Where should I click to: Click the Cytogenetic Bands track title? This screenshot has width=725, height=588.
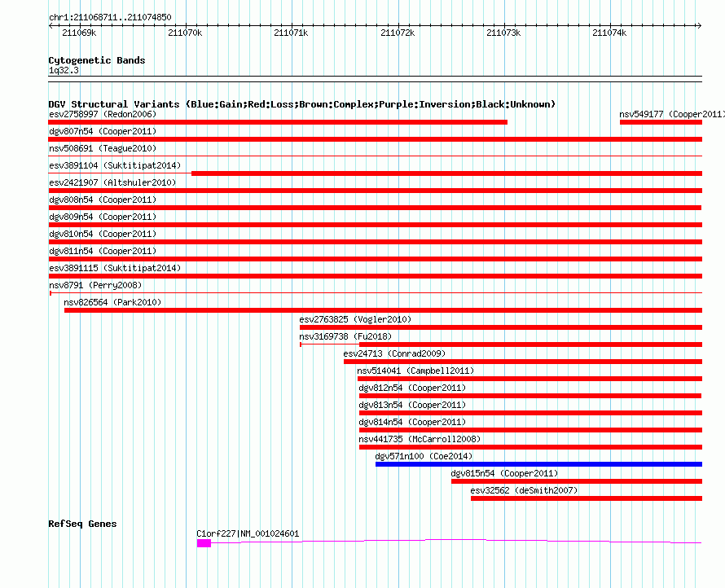[97, 60]
